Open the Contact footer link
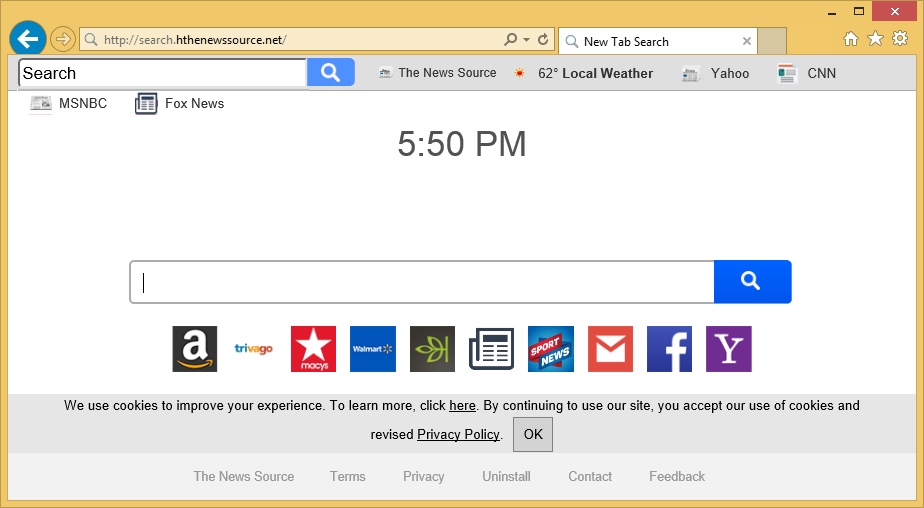The width and height of the screenshot is (924, 508). (x=590, y=476)
